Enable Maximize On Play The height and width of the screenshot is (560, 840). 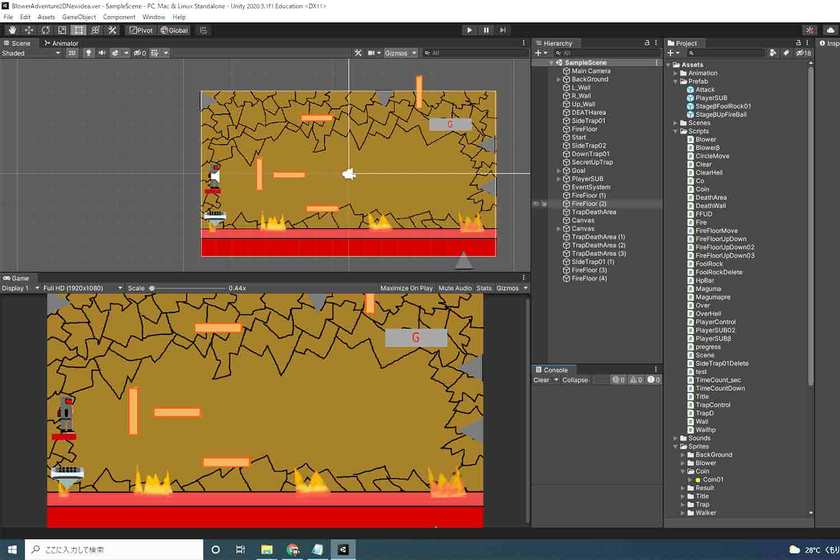point(406,288)
